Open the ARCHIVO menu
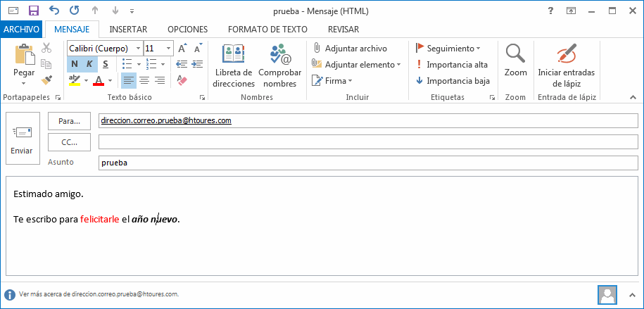The width and height of the screenshot is (644, 309). click(21, 29)
